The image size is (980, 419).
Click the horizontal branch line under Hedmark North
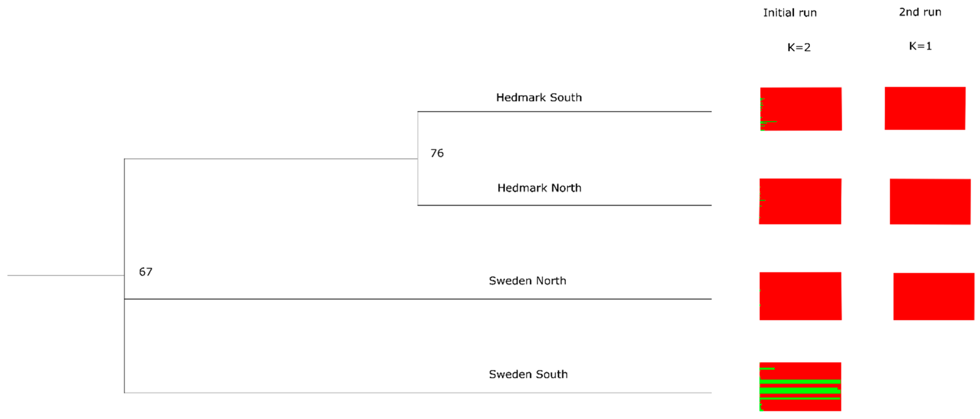pos(564,205)
